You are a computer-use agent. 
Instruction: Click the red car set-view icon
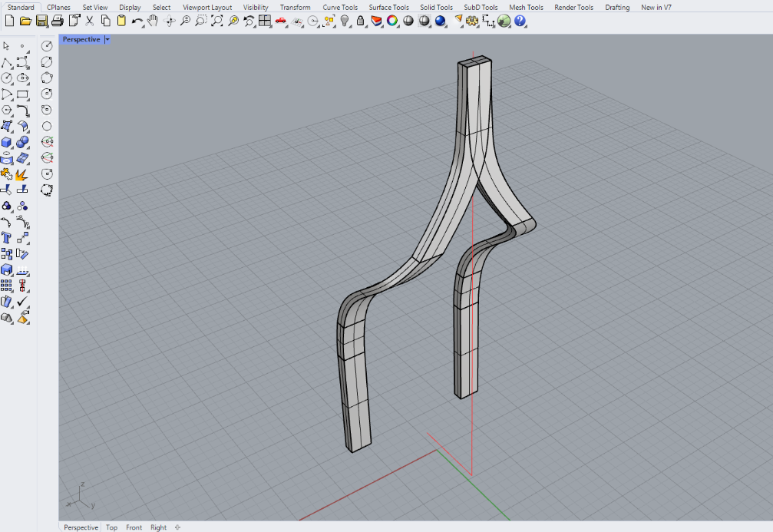coord(281,21)
